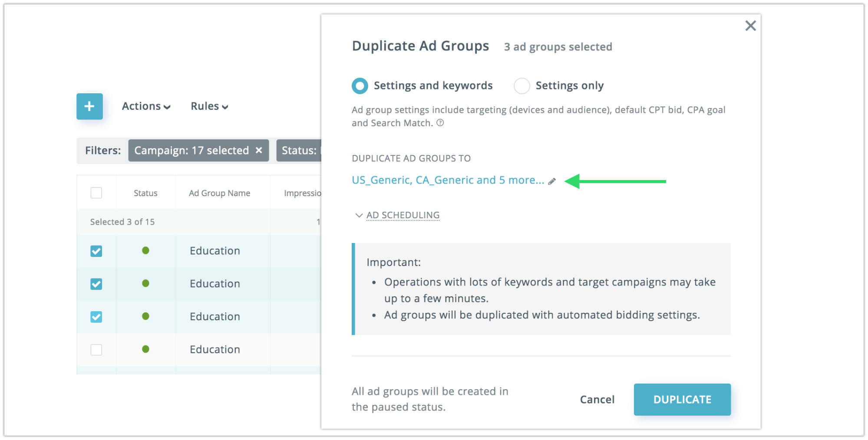The height and width of the screenshot is (440, 868).
Task: Click the pencil edit icon beside campaigns
Action: pos(552,181)
